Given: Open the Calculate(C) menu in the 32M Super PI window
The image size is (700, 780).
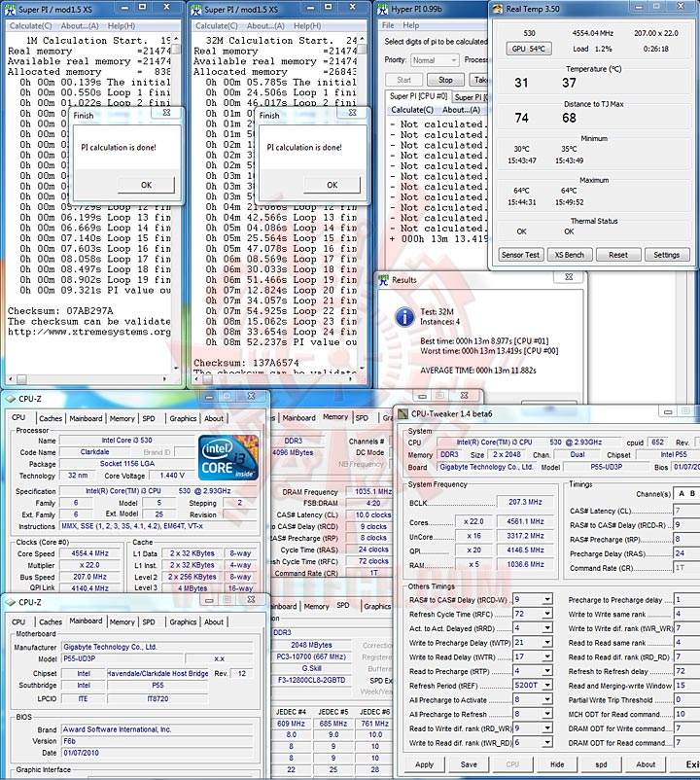Looking at the screenshot, I should [x=216, y=26].
